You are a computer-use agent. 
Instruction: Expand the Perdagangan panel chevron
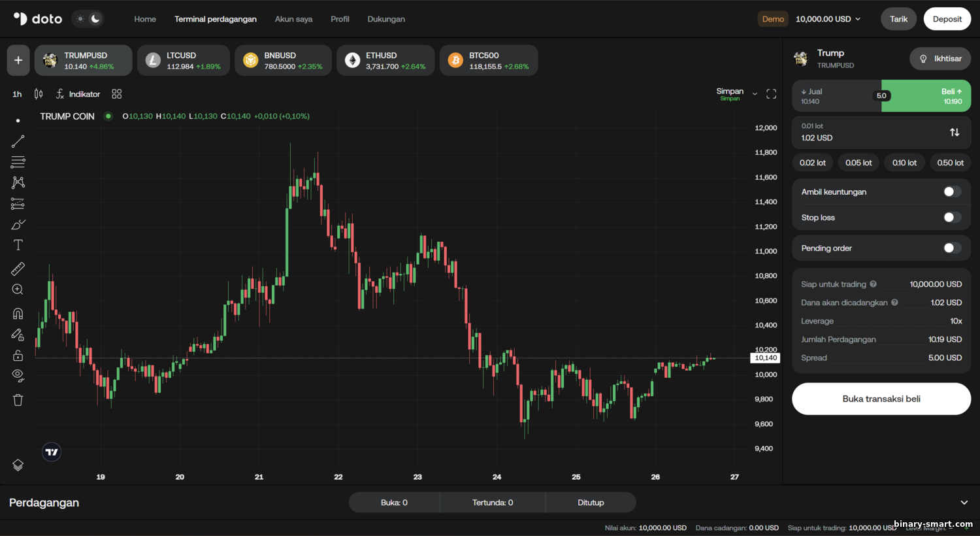click(x=964, y=503)
